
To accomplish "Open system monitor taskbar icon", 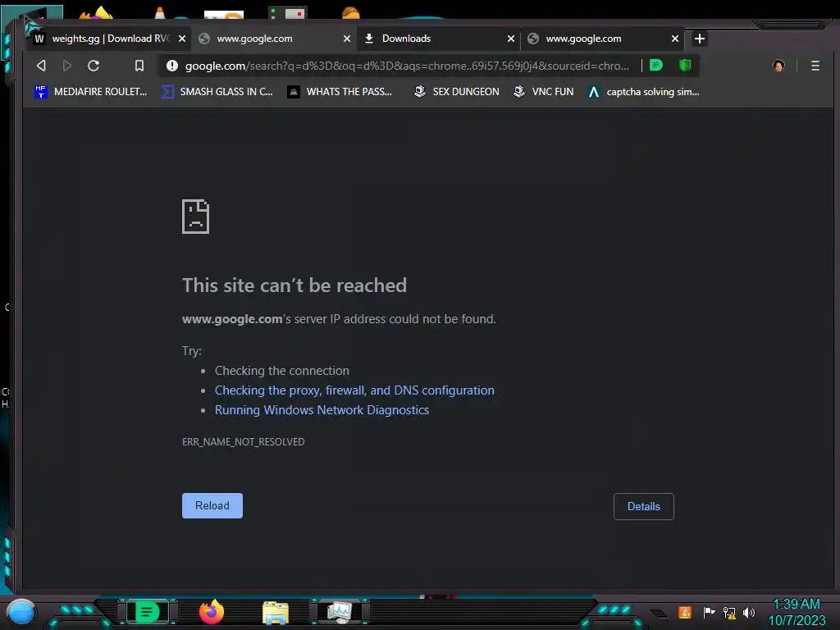I will click(x=340, y=612).
